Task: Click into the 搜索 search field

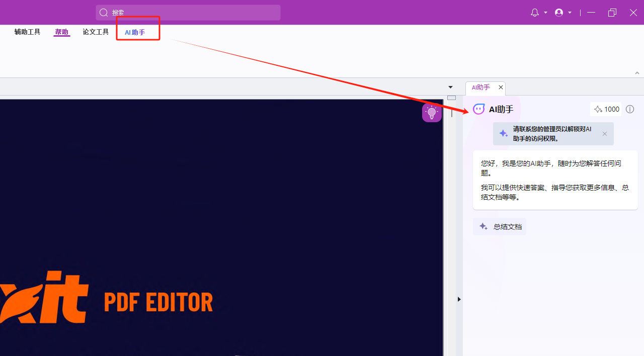Action: pyautogui.click(x=191, y=13)
